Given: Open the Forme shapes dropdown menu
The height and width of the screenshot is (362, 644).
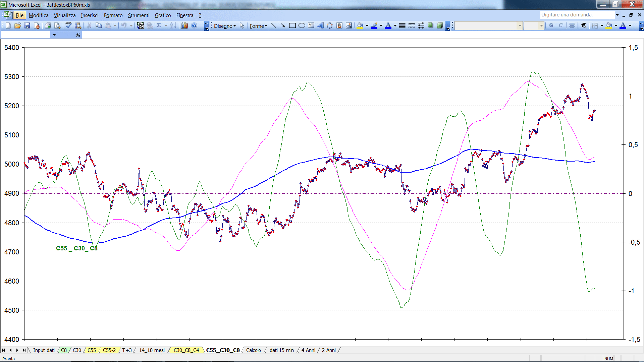Looking at the screenshot, I should point(258,26).
